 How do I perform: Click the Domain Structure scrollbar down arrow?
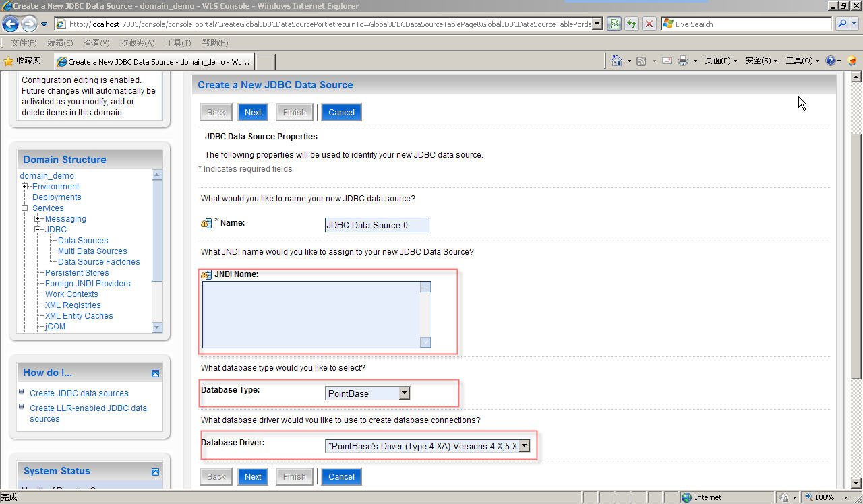(157, 327)
